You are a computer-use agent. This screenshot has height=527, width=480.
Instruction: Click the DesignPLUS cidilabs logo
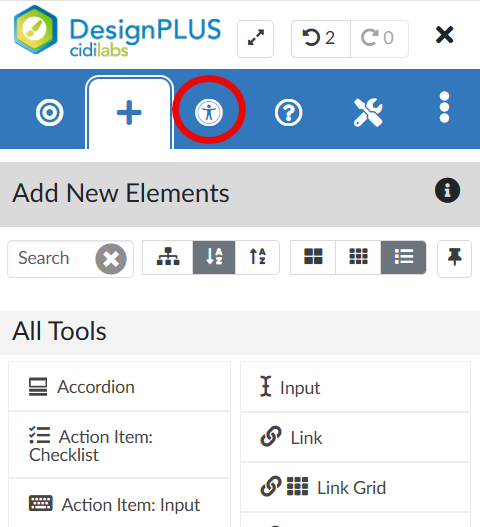point(117,31)
